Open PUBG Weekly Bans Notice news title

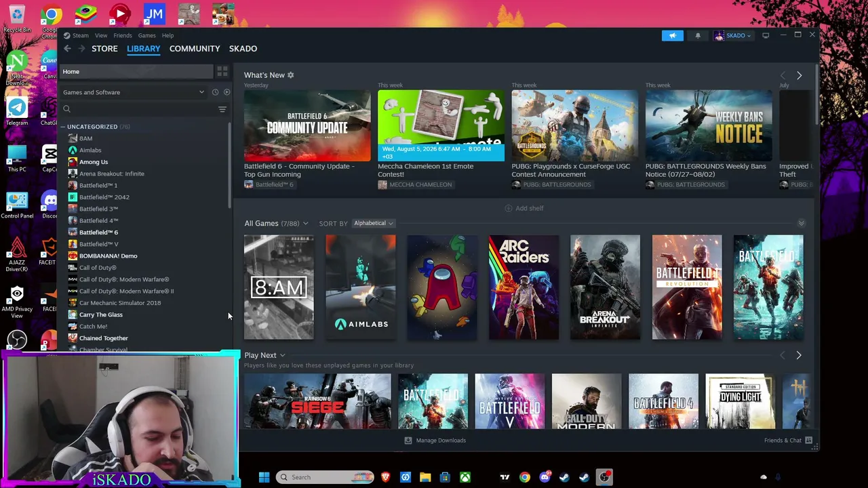coord(706,170)
